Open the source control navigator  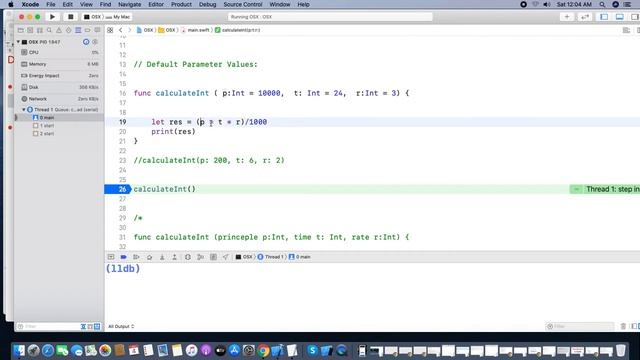(30, 30)
